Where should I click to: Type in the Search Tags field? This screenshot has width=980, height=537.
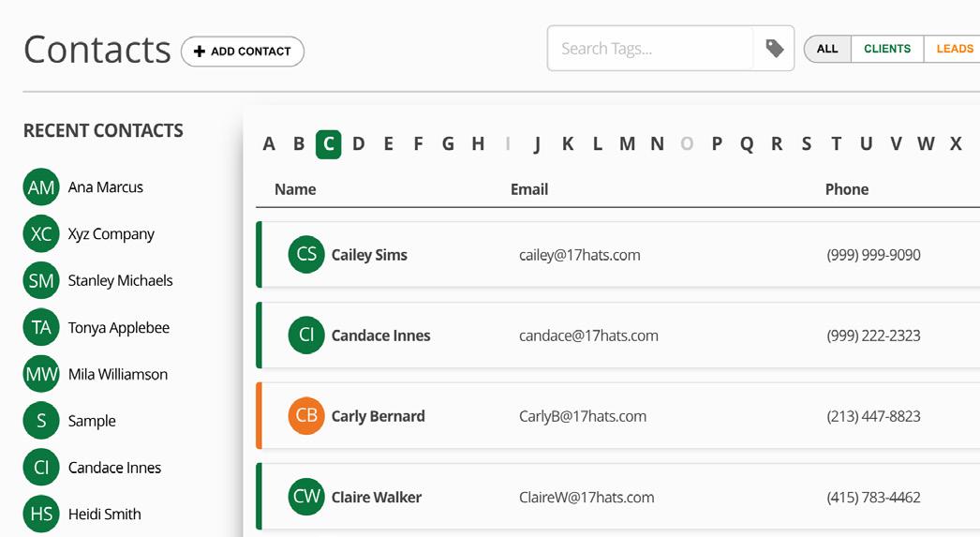pyautogui.click(x=650, y=49)
